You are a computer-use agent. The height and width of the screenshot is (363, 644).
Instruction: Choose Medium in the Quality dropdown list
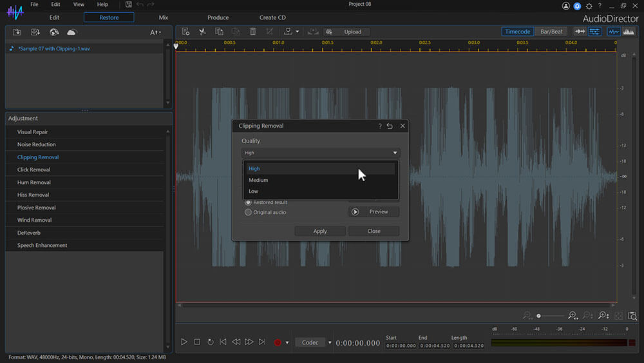click(x=258, y=180)
